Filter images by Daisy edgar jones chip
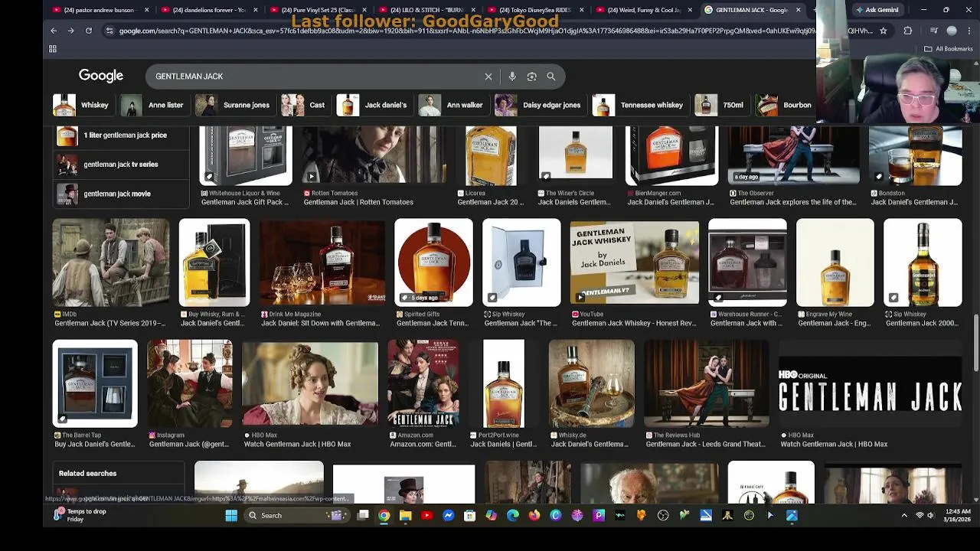Image resolution: width=980 pixels, height=551 pixels. [x=539, y=105]
